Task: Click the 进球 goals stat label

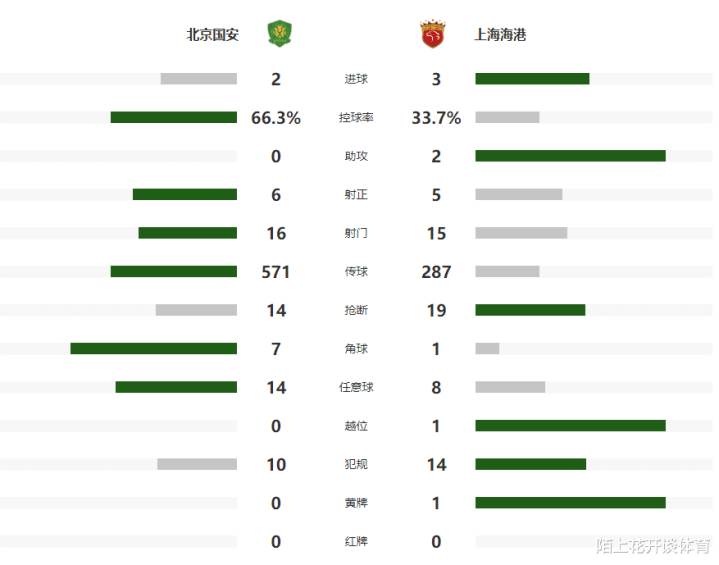Action: point(356,79)
